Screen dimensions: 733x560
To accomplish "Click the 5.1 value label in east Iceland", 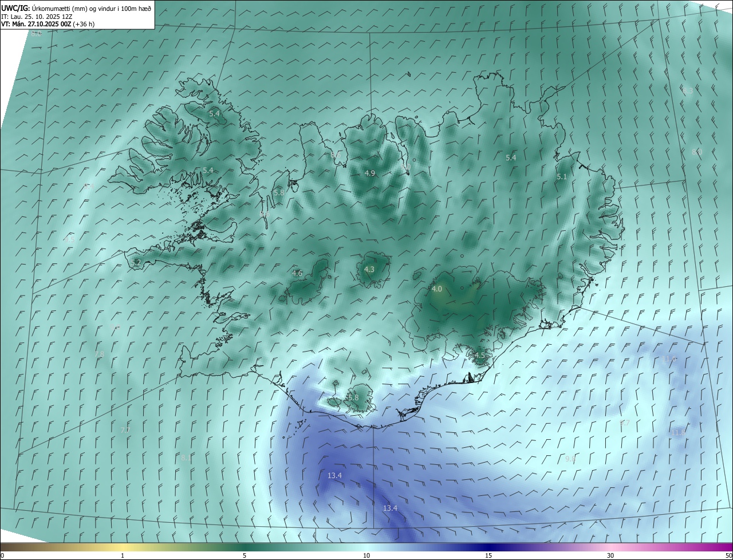I will (562, 177).
